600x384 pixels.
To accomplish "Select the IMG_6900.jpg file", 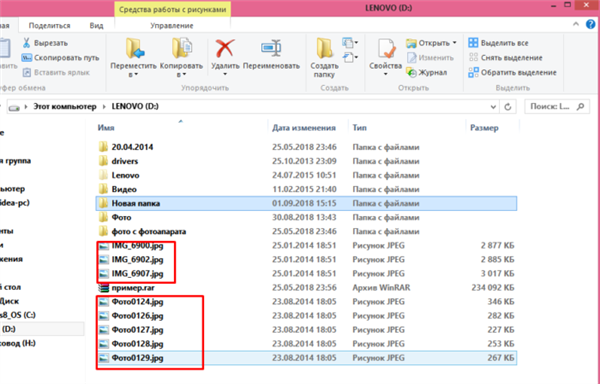I will [x=306, y=246].
